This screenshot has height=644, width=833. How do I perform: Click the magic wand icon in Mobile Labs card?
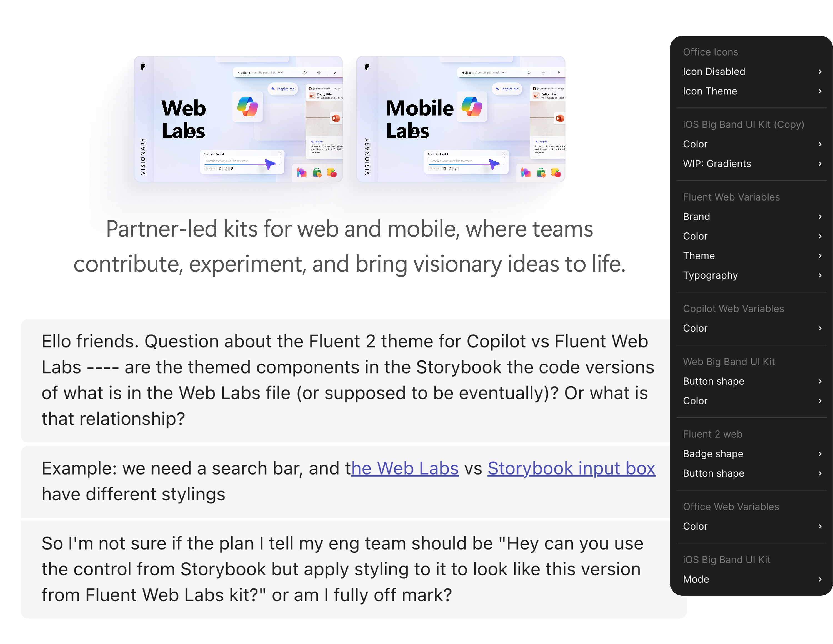[x=530, y=72]
